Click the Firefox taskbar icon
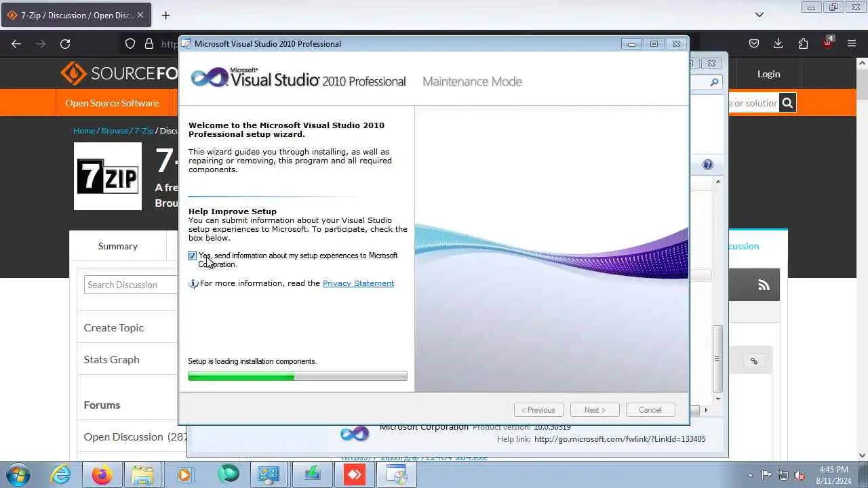868x488 pixels. click(x=102, y=475)
